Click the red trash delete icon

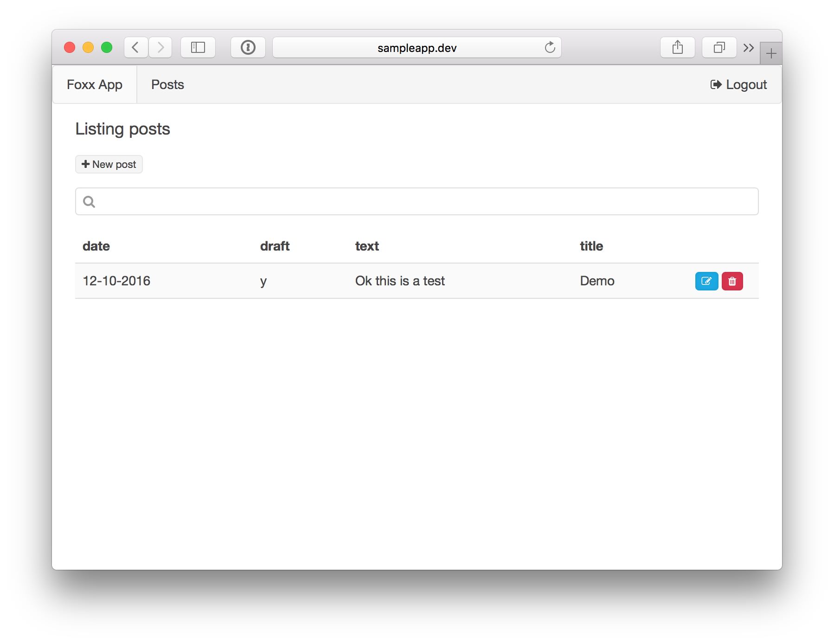[732, 281]
